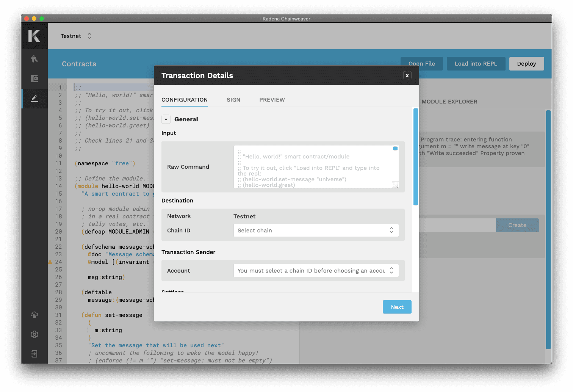Switch to the PREVIEW tab
This screenshot has width=573, height=392.
click(272, 100)
